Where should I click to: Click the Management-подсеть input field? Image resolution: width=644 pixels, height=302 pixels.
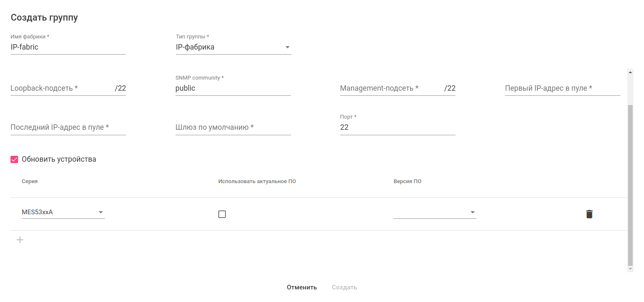tap(390, 88)
